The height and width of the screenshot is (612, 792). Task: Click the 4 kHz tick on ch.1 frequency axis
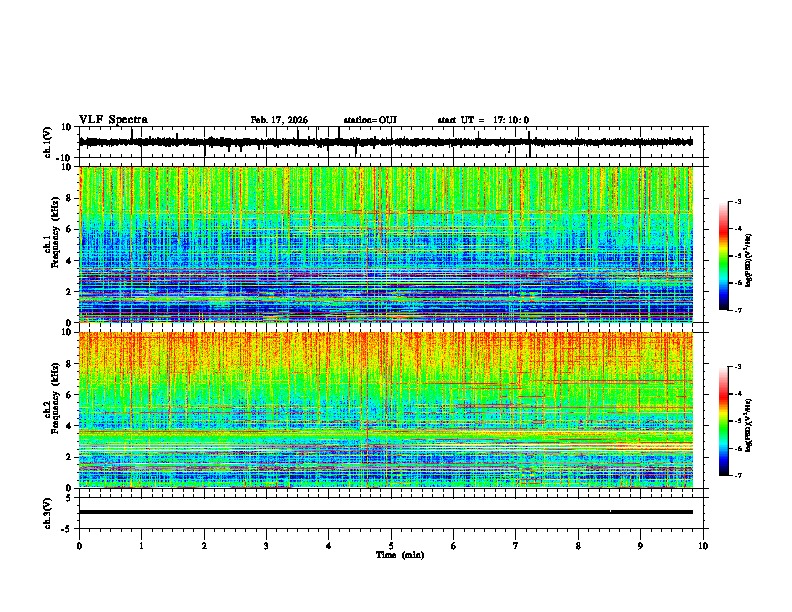pyautogui.click(x=70, y=261)
